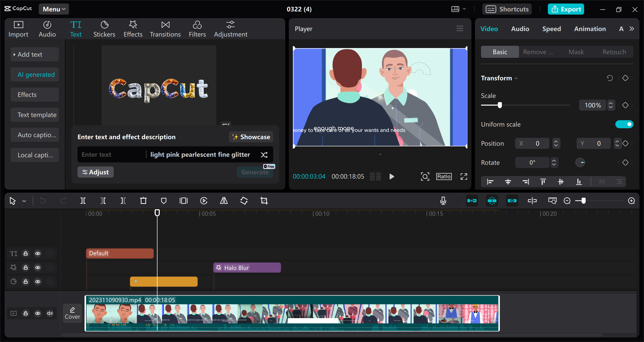This screenshot has width=644, height=342.
Task: Open the Crop tool in timeline toolbar
Action: pyautogui.click(x=264, y=201)
